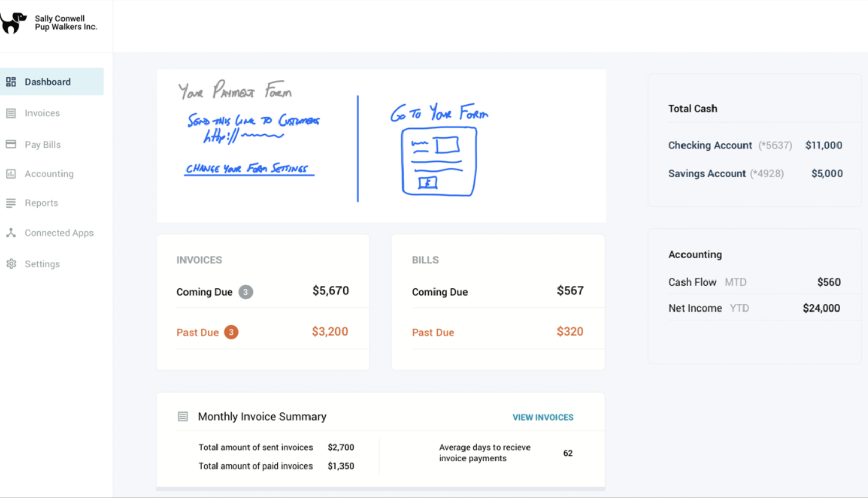Click the bills Past Due amount $320
Image resolution: width=868 pixels, height=498 pixels.
(x=570, y=332)
